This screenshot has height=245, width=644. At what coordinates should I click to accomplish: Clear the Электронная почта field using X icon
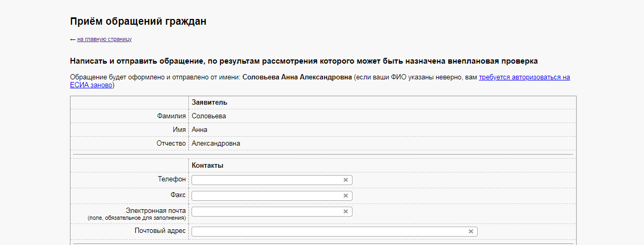346,211
